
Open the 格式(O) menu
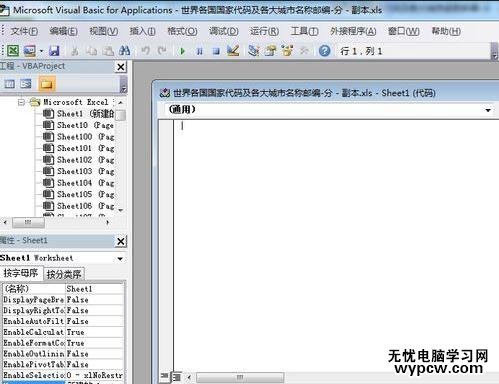pyautogui.click(x=182, y=31)
